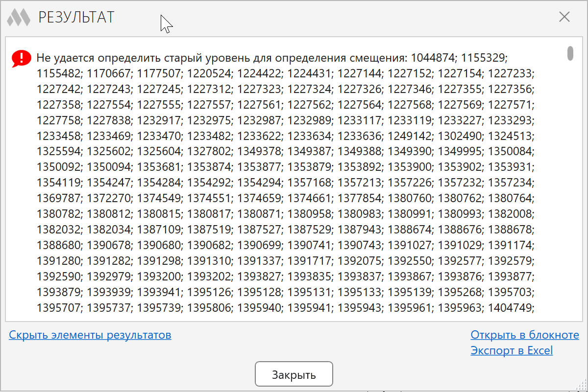The height and width of the screenshot is (392, 588).
Task: Click element ID 1044874 in the message
Action: [433, 58]
